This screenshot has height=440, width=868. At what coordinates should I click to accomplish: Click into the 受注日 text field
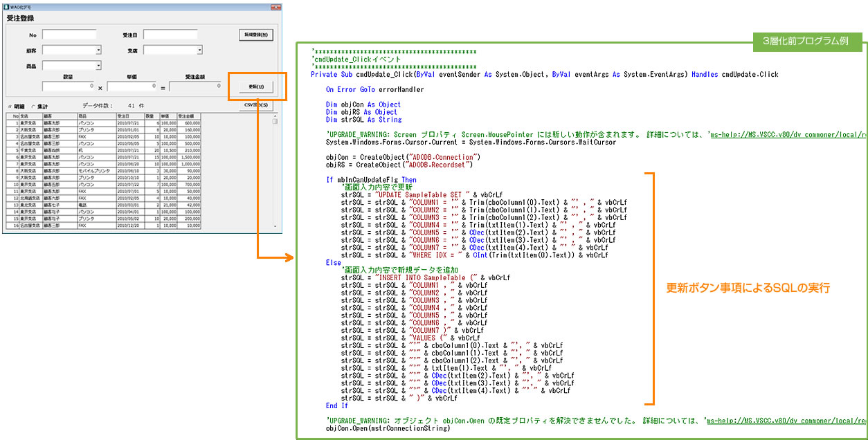(170, 34)
